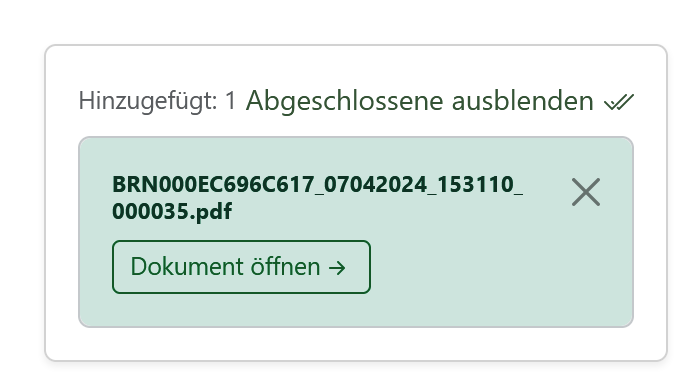
Task: Click the 07042024_153110 part of the file name
Action: click(x=419, y=185)
